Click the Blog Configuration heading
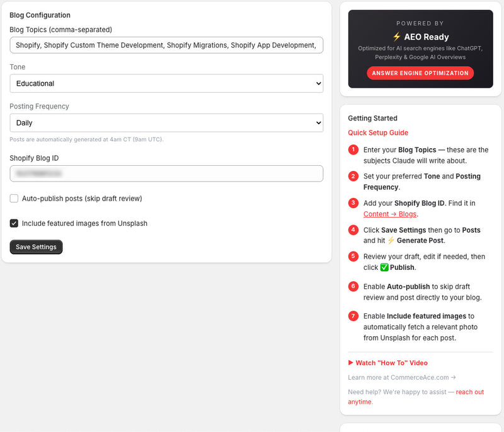Image resolution: width=504 pixels, height=432 pixels. (40, 15)
